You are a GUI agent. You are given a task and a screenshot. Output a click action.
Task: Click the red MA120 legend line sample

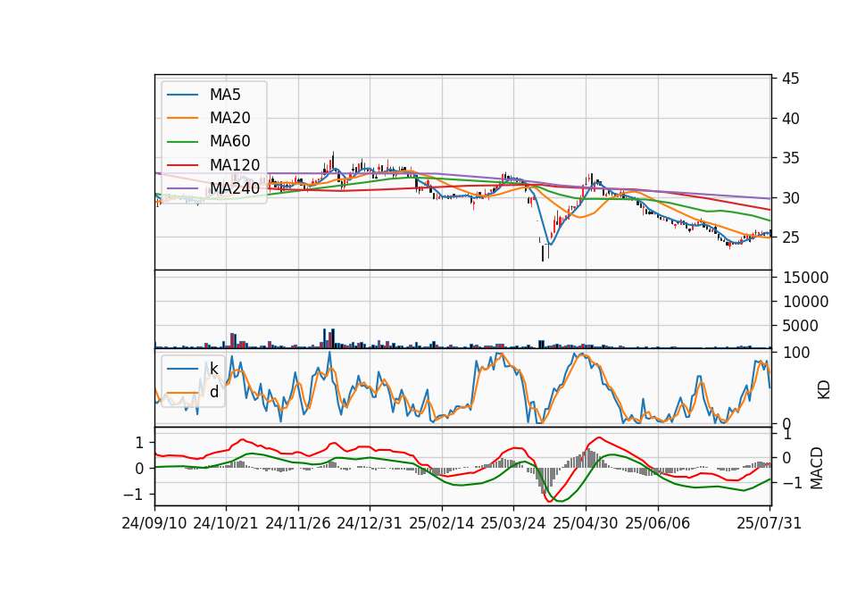182,166
